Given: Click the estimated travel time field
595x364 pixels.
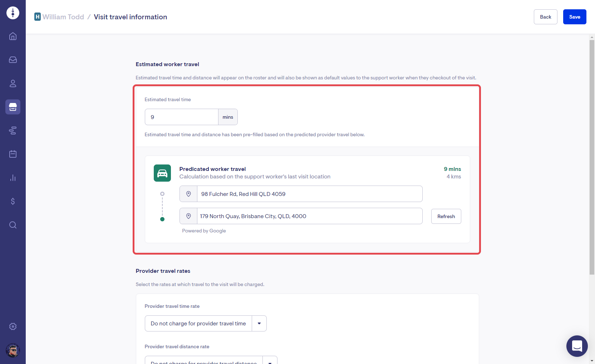Looking at the screenshot, I should (182, 117).
